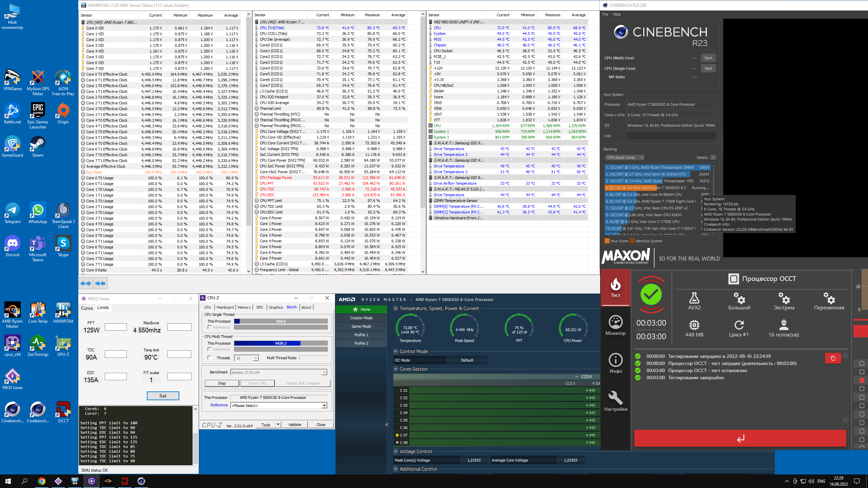Click the PPT limit input field
Image resolution: width=868 pixels, height=488 pixels.
point(116,327)
